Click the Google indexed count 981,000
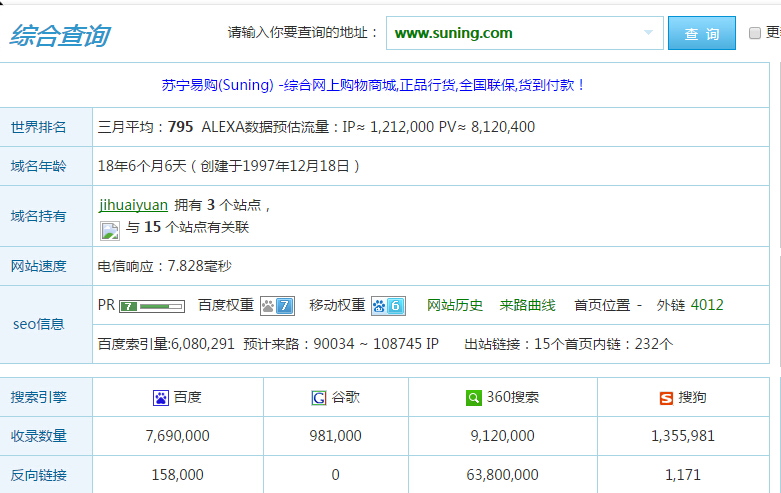The image size is (781, 493). click(335, 436)
